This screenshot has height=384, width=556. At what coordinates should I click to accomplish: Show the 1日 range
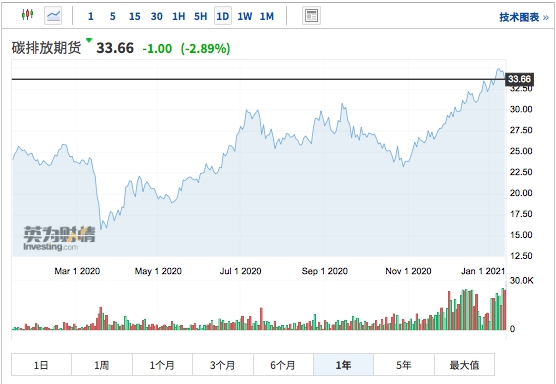[41, 364]
